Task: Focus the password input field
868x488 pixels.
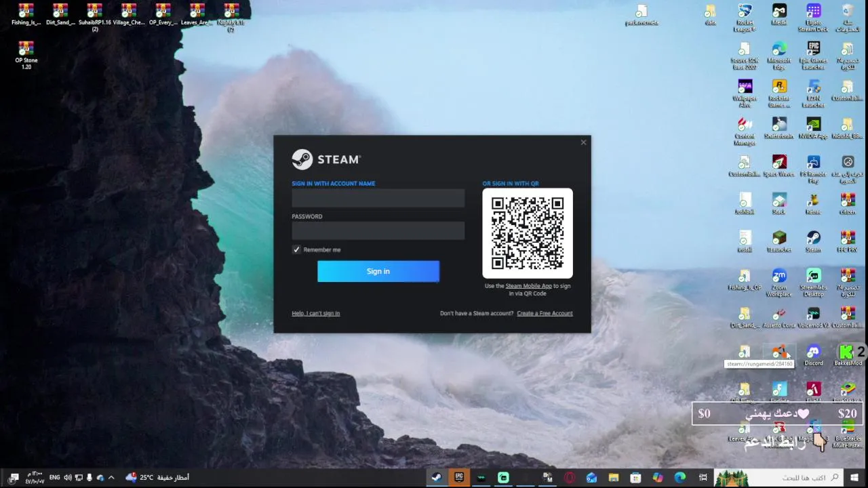Action: click(378, 230)
